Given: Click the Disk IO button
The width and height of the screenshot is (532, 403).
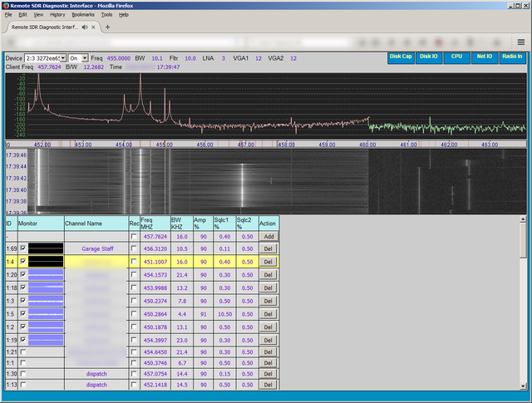Looking at the screenshot, I should [x=429, y=57].
